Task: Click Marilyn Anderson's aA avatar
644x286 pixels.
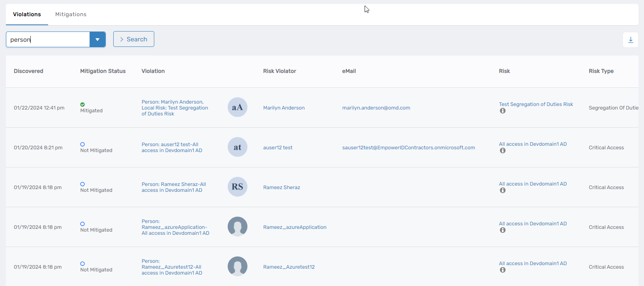Action: (237, 107)
